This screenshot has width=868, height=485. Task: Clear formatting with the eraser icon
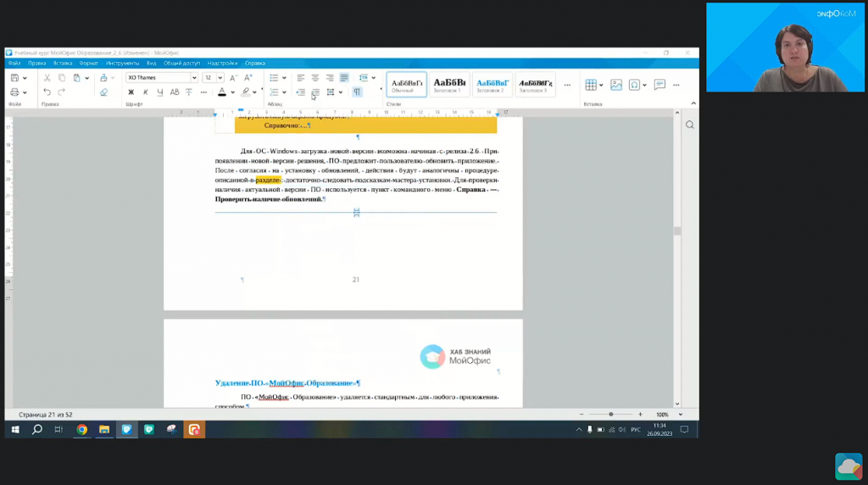[x=103, y=92]
